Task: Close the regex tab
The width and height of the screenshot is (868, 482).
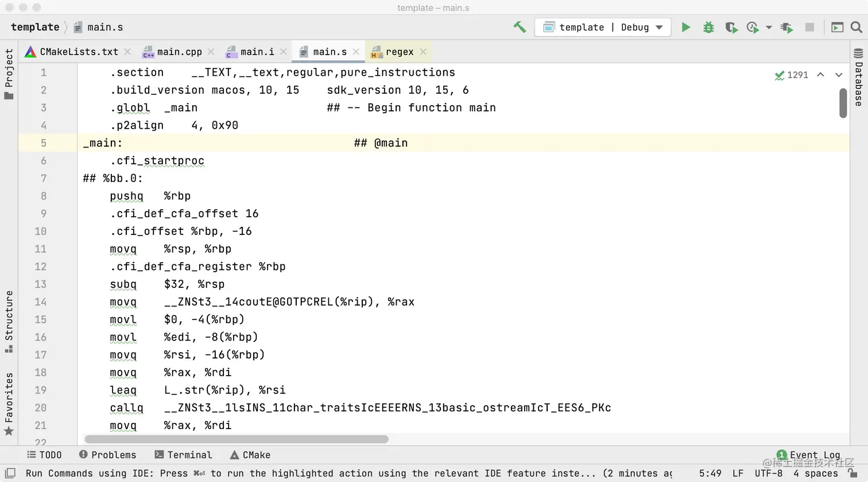Action: pyautogui.click(x=423, y=52)
